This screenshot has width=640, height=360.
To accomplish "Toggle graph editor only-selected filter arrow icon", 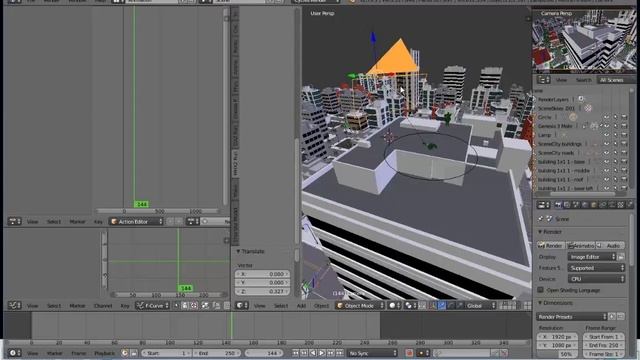I will (x=176, y=305).
